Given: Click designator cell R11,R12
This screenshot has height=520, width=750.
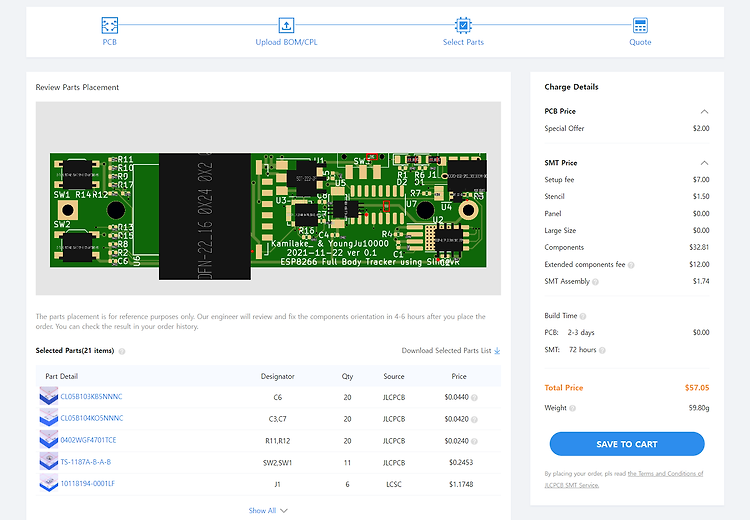Looking at the screenshot, I should 277,441.
